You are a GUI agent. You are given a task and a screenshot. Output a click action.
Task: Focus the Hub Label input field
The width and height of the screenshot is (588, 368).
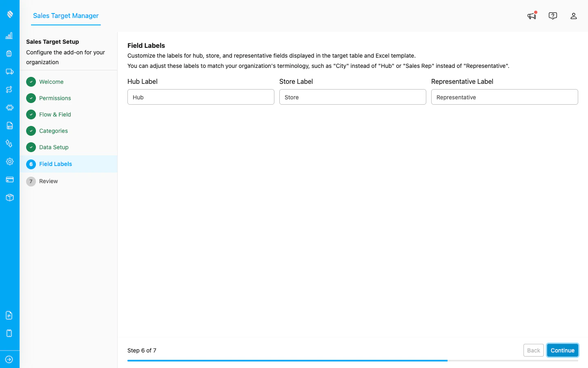click(201, 97)
